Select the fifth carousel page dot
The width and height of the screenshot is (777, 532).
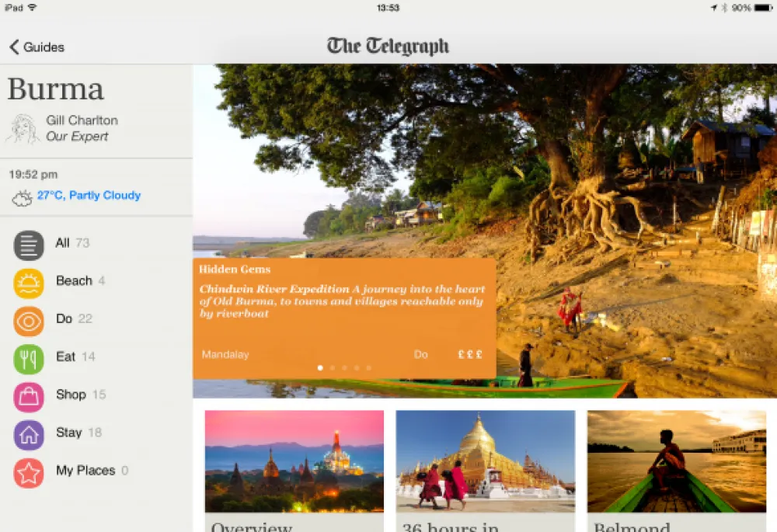tap(368, 367)
